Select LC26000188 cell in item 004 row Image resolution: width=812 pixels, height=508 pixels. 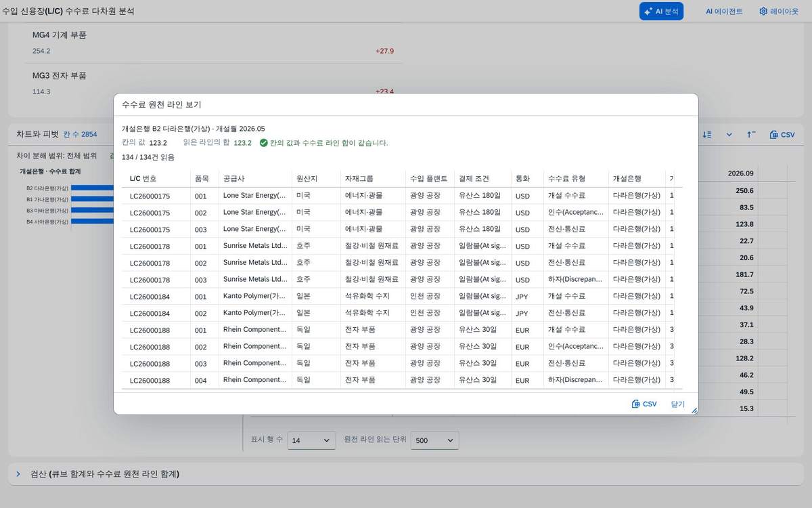(x=157, y=381)
